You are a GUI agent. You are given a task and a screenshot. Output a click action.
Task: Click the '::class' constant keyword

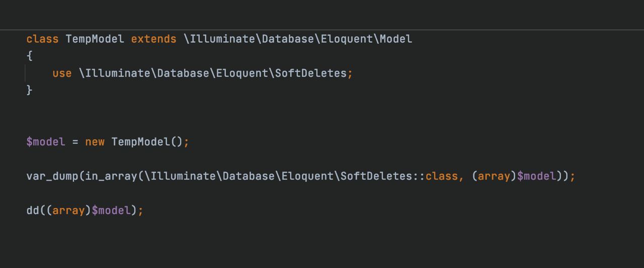pos(441,176)
